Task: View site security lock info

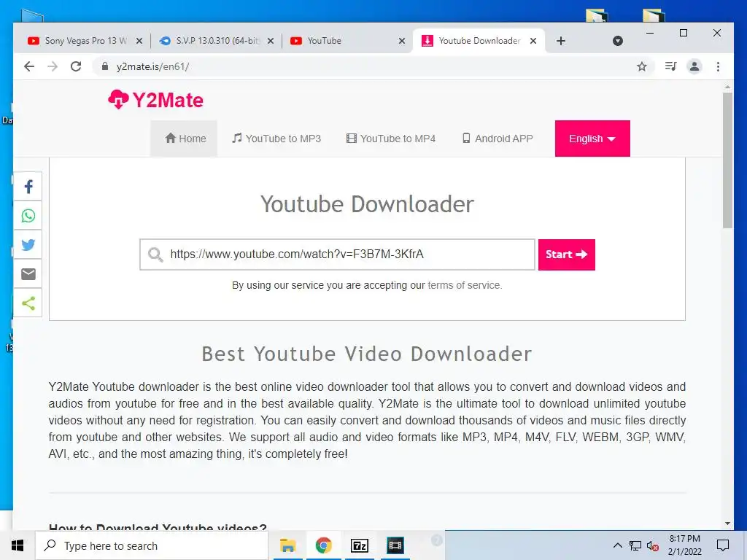Action: click(105, 66)
